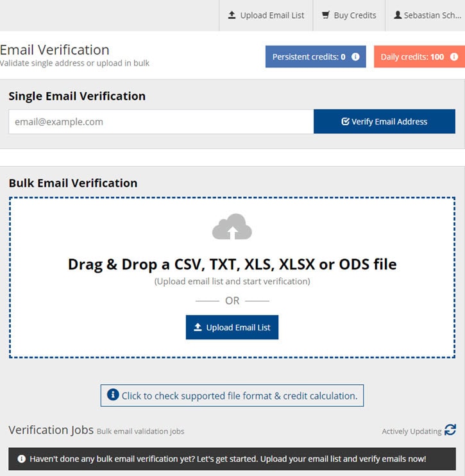This screenshot has height=476, width=465.
Task: Click the user profile icon in the top bar
Action: [x=398, y=15]
